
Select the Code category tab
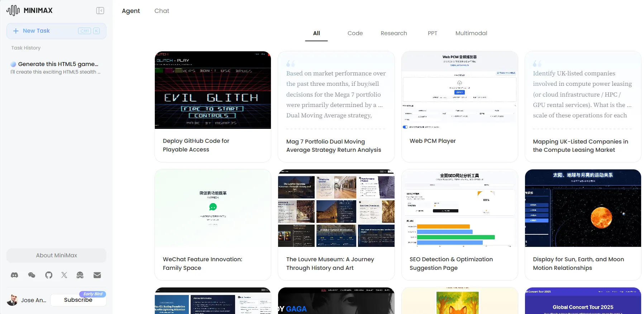pos(355,33)
